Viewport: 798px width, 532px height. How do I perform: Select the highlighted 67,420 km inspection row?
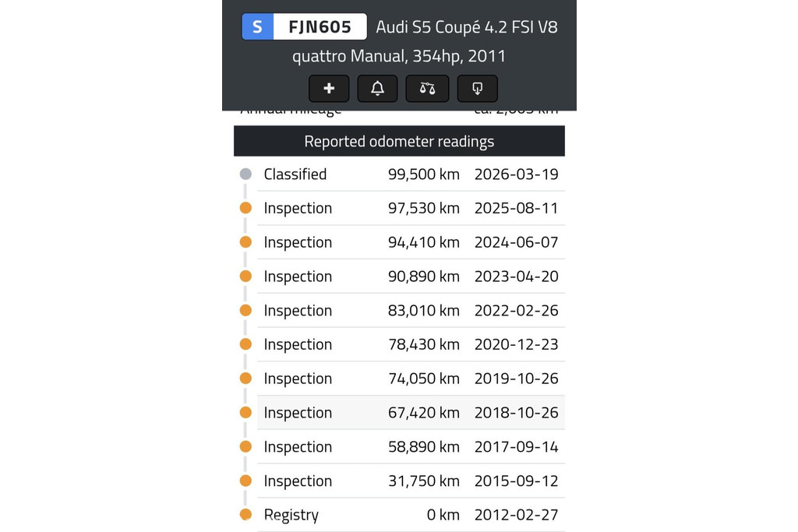tap(411, 413)
